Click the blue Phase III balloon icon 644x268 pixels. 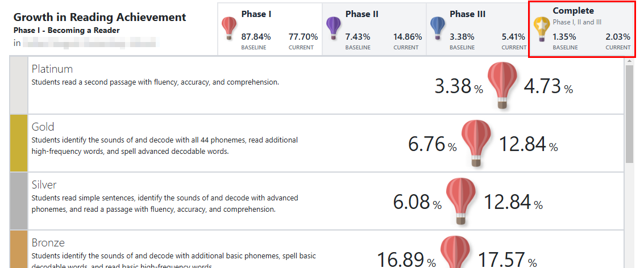click(438, 28)
